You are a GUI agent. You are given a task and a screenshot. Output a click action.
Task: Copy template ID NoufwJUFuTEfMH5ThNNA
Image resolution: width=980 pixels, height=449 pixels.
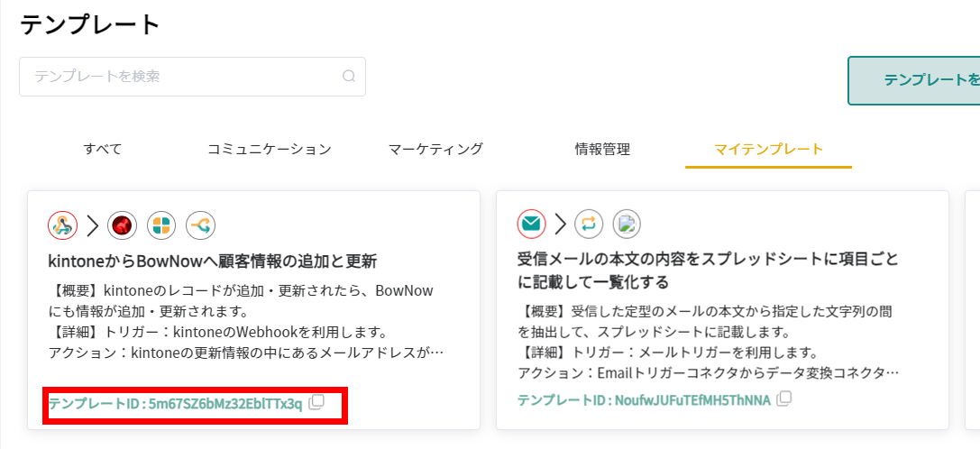[784, 399]
